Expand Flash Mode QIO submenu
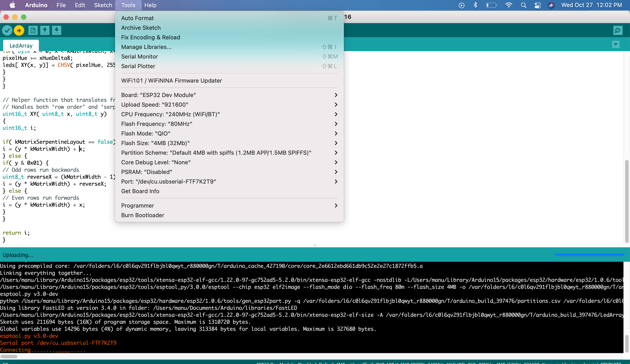The image size is (630, 364). click(229, 133)
